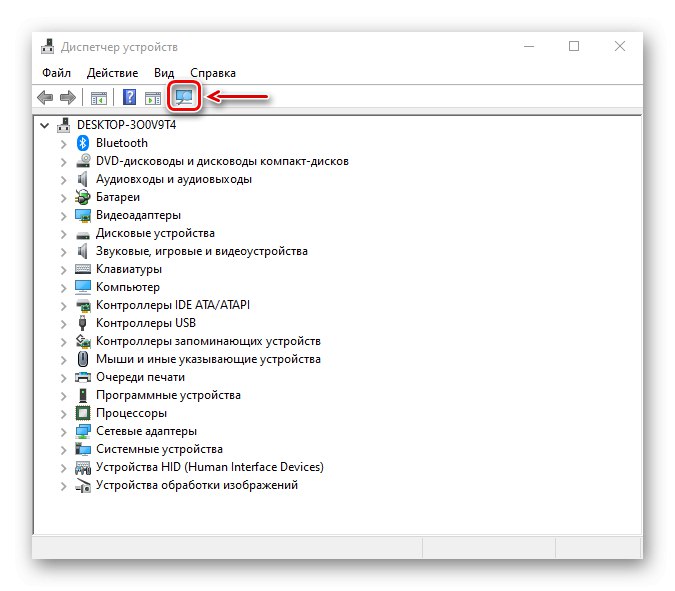Expand the Батареи category
Image resolution: width=675 pixels, height=591 pixels.
pyautogui.click(x=64, y=198)
